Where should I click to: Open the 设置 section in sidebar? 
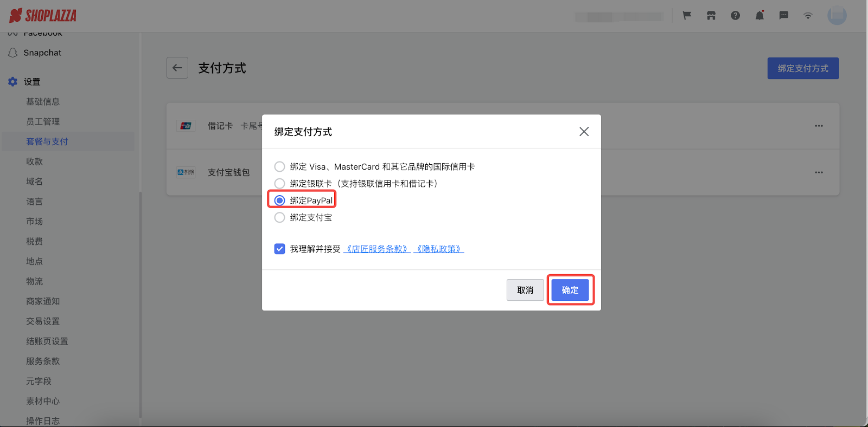click(x=32, y=82)
